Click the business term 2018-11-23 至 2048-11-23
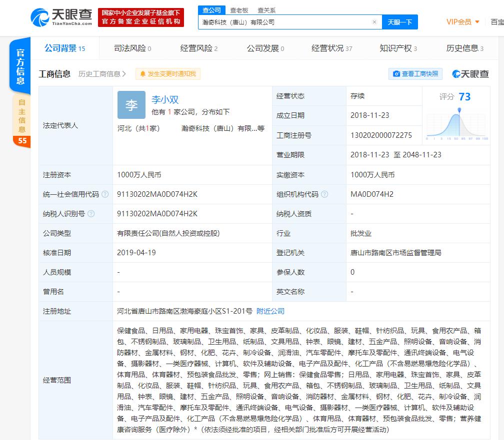The height and width of the screenshot is (440, 504). [x=395, y=155]
